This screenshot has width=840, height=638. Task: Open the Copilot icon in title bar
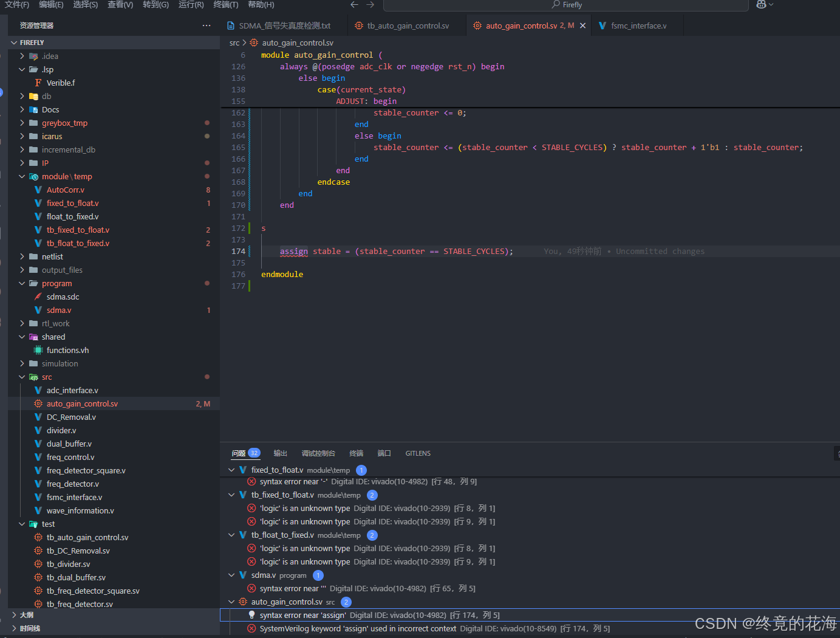(761, 4)
